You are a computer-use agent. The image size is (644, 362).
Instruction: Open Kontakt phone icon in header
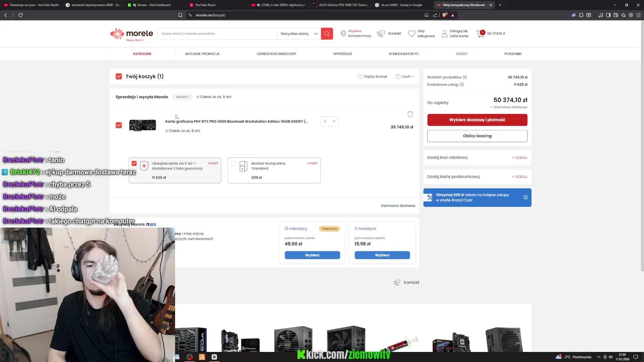pos(381,34)
